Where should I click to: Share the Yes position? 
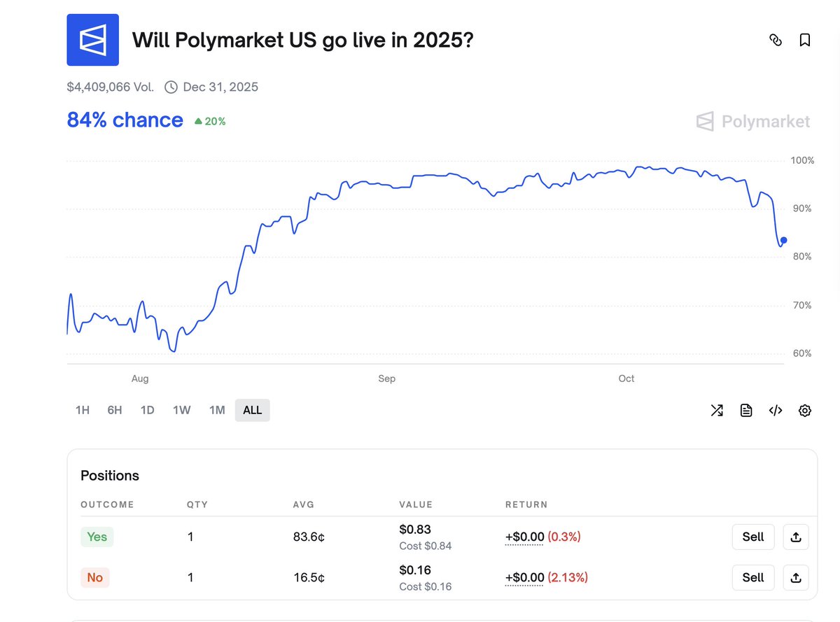pyautogui.click(x=796, y=537)
